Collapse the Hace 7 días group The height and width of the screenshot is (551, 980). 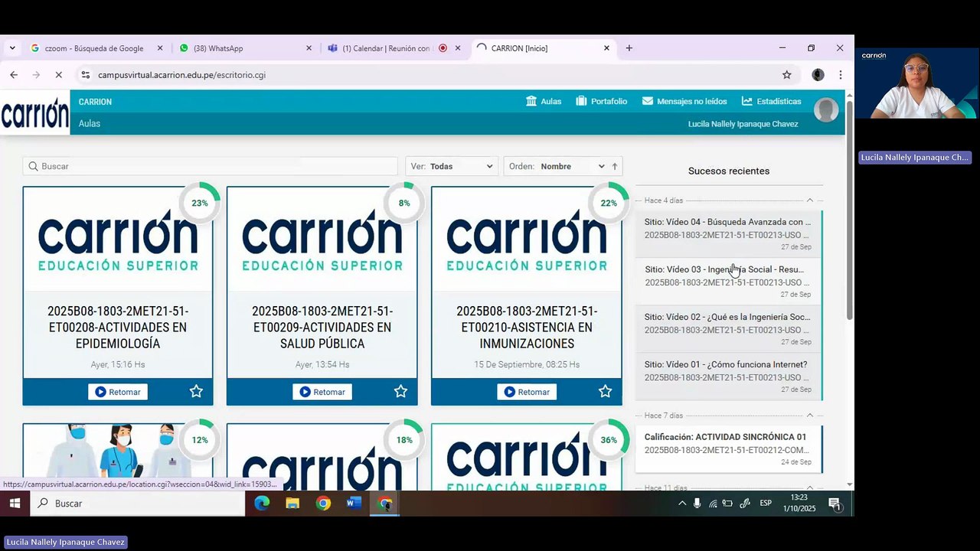(x=810, y=416)
